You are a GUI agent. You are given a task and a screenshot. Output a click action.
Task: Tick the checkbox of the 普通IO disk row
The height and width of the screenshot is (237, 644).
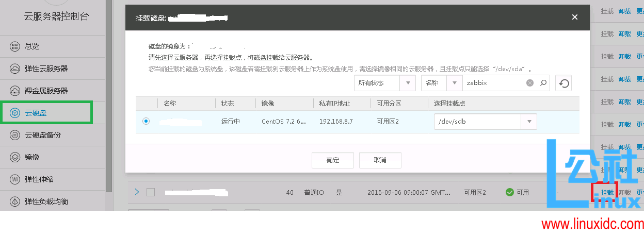[x=151, y=192]
